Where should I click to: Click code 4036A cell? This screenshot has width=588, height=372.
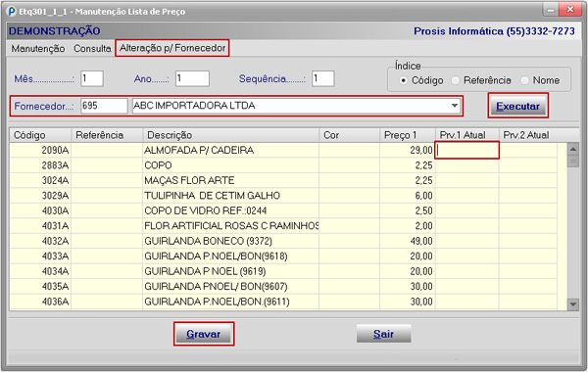tap(40, 302)
